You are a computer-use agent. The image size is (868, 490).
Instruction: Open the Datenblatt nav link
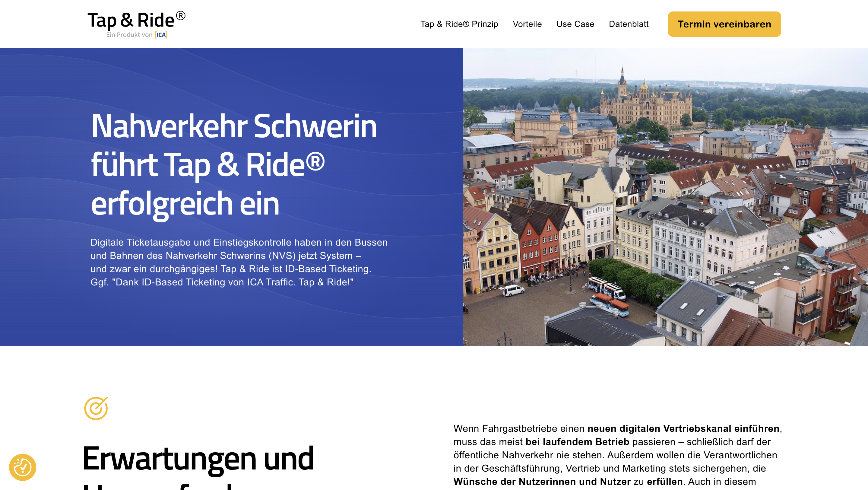(629, 24)
